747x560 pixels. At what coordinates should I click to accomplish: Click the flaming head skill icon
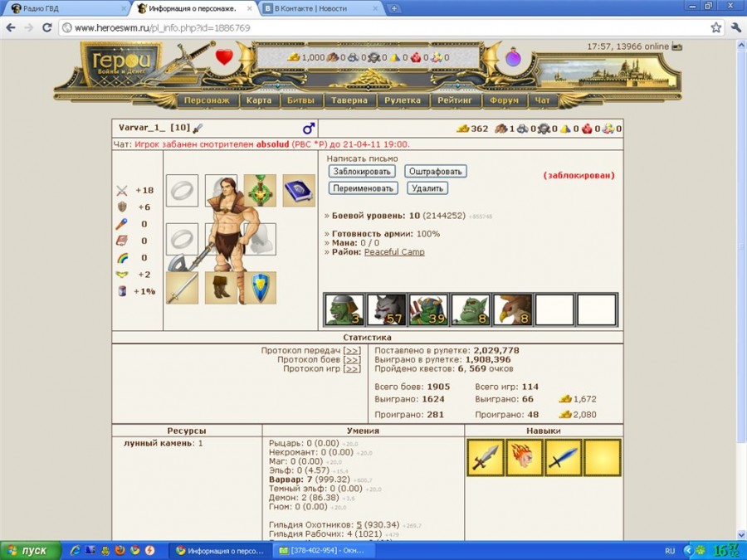click(x=525, y=458)
